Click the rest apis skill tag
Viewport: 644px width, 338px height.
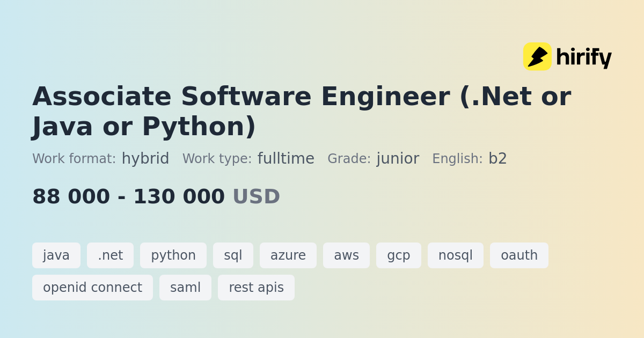[x=256, y=288]
